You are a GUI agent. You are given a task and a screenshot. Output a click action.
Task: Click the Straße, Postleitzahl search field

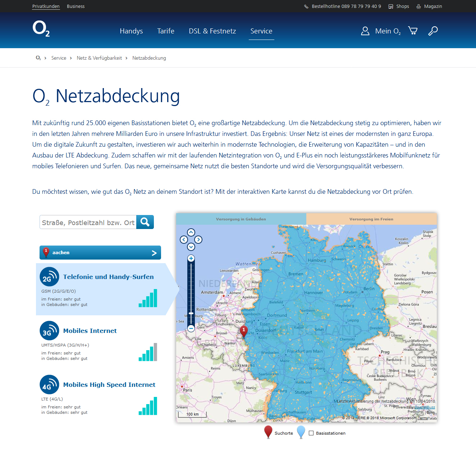point(88,222)
